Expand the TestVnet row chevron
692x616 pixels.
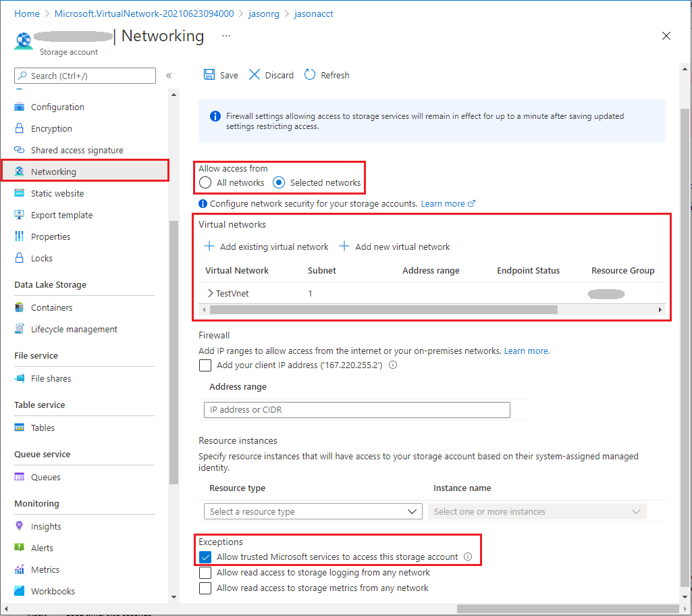[211, 293]
